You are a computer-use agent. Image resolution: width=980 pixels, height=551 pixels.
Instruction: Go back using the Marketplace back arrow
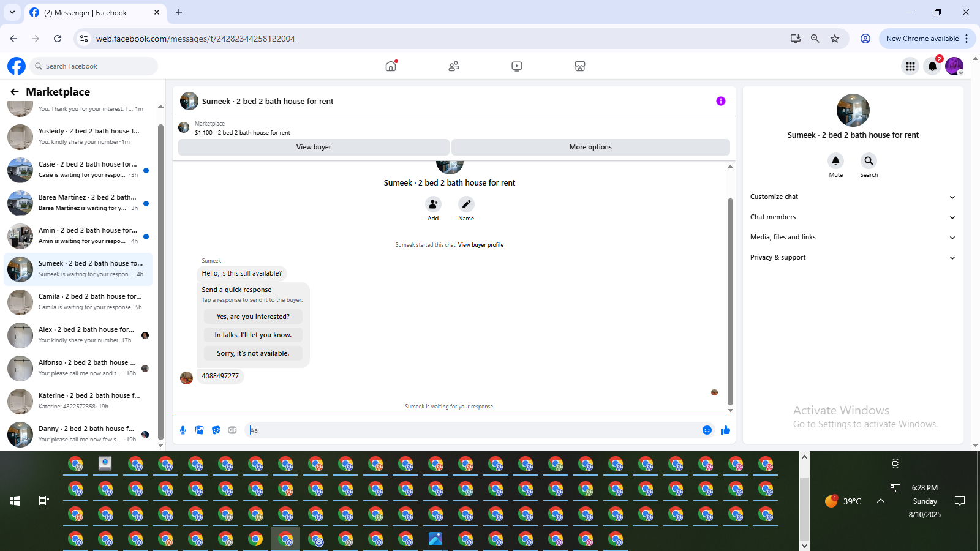[15, 92]
